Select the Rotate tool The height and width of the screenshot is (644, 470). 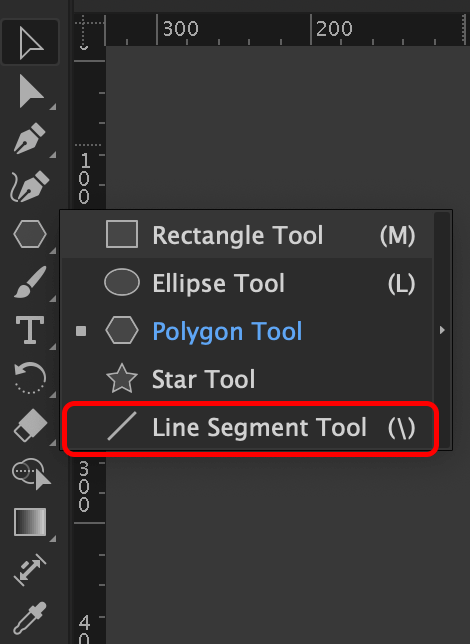30,377
